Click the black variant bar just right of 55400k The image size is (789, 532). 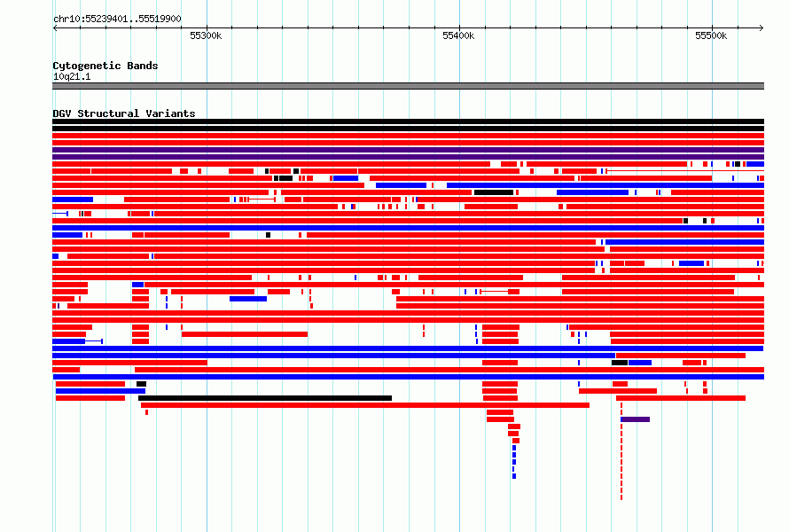[494, 192]
